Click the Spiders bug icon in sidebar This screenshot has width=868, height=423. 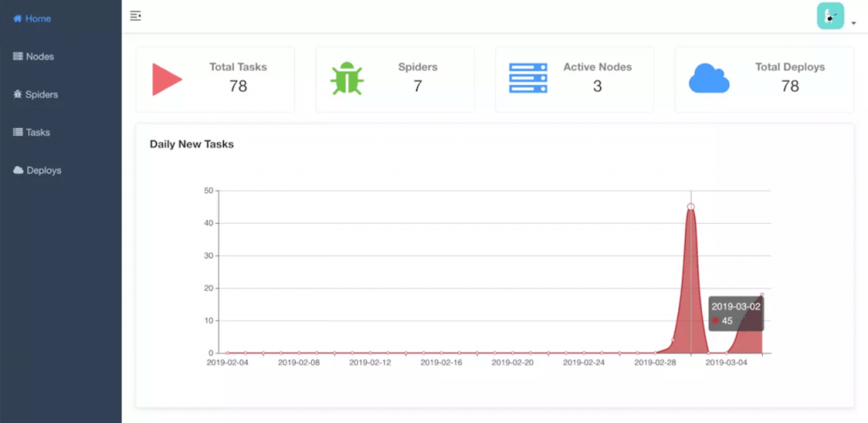click(18, 95)
